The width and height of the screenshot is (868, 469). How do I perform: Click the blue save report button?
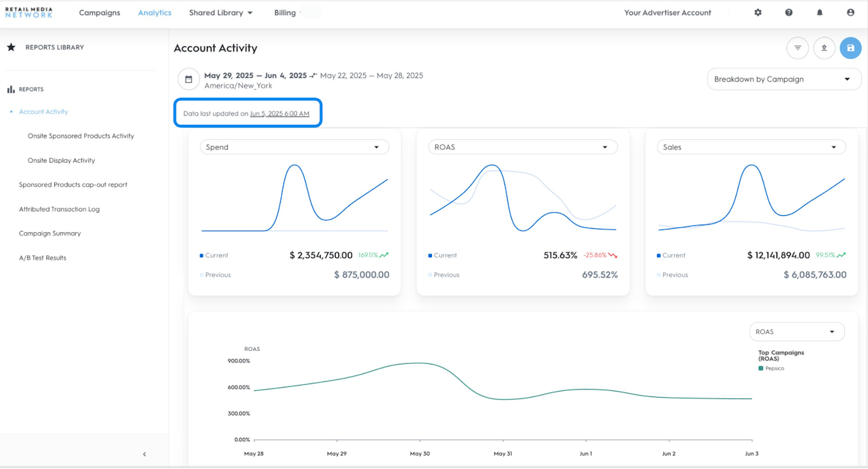coord(850,48)
